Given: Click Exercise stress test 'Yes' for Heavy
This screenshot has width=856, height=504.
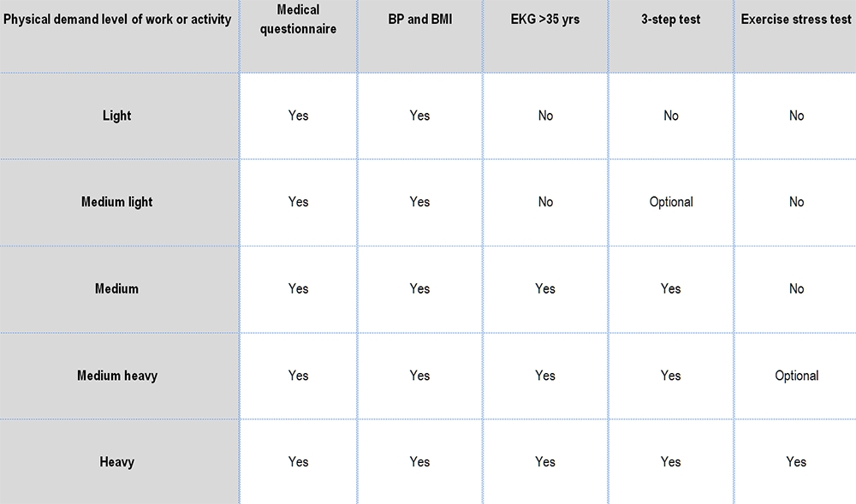Looking at the screenshot, I should click(796, 462).
